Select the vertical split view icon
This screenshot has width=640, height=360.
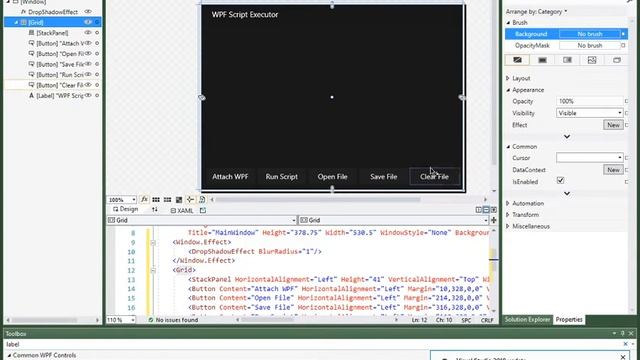click(x=478, y=210)
